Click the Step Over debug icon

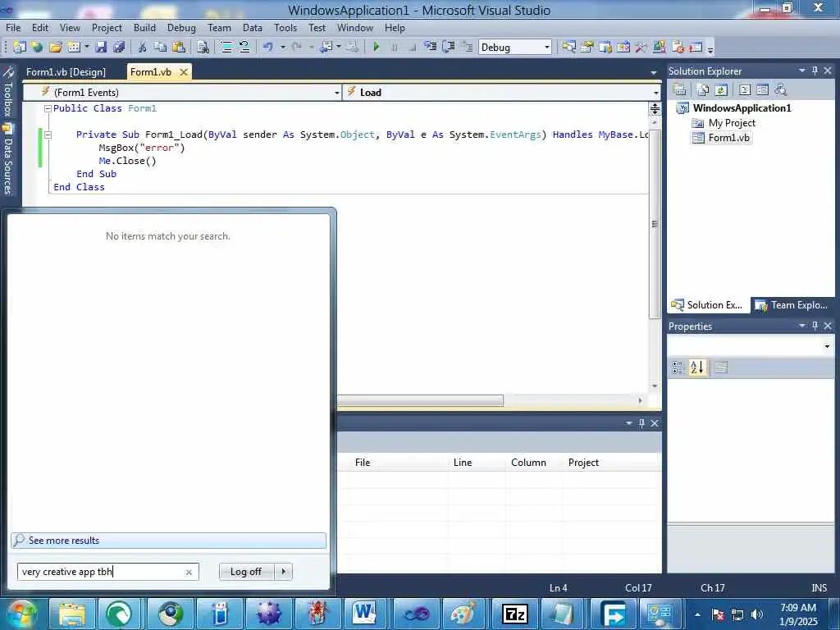[449, 47]
